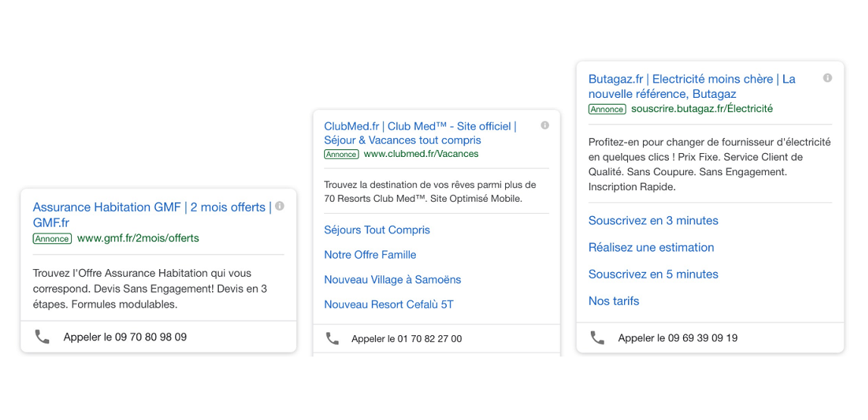Click the info icon on the Butagaz ad
Screen dimensions: 868x420
coord(828,78)
